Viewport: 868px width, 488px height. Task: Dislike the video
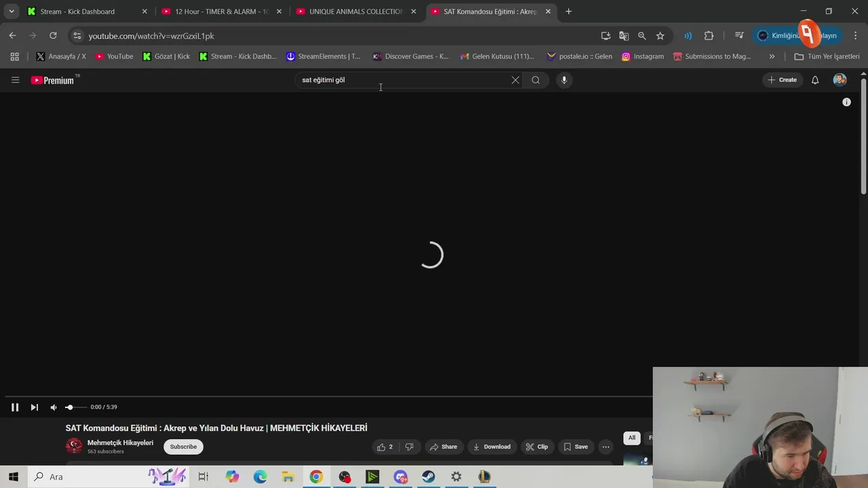click(x=409, y=447)
